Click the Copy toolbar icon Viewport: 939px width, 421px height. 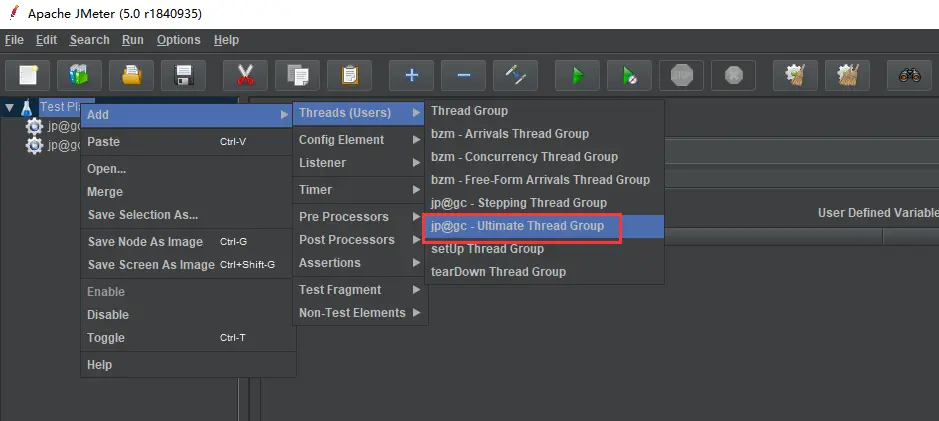(297, 75)
